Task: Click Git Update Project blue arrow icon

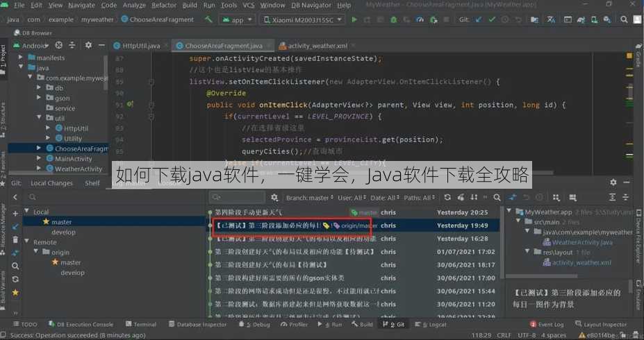Action: pos(479,19)
